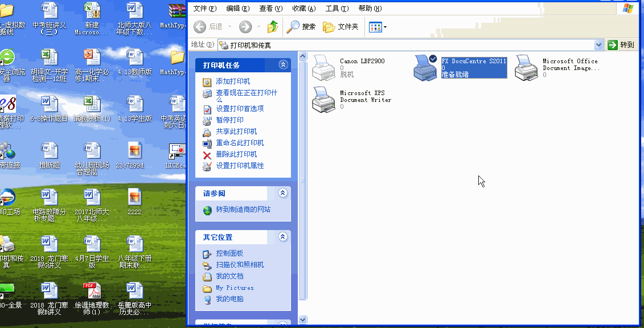Collapse the 请参阅 panel
The height and width of the screenshot is (328, 644).
coord(283,193)
